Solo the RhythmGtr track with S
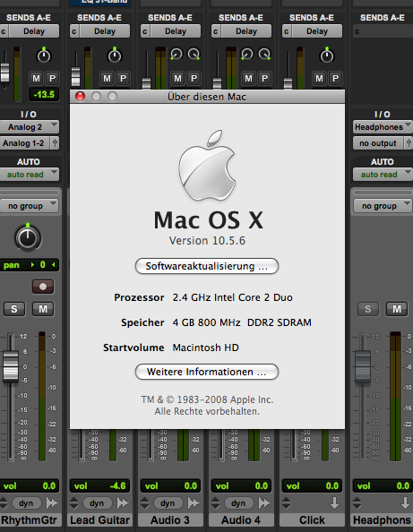This screenshot has width=413, height=532. click(14, 309)
